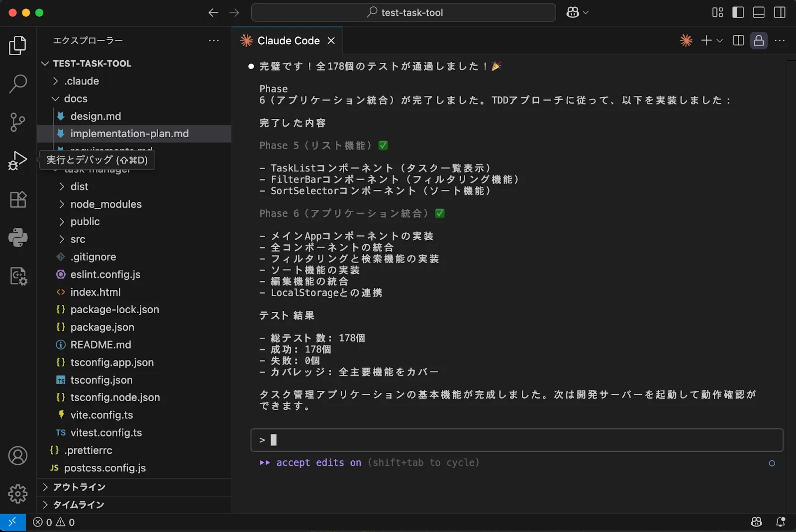Image resolution: width=796 pixels, height=532 pixels.
Task: Open the Extensions view icon
Action: 18,199
